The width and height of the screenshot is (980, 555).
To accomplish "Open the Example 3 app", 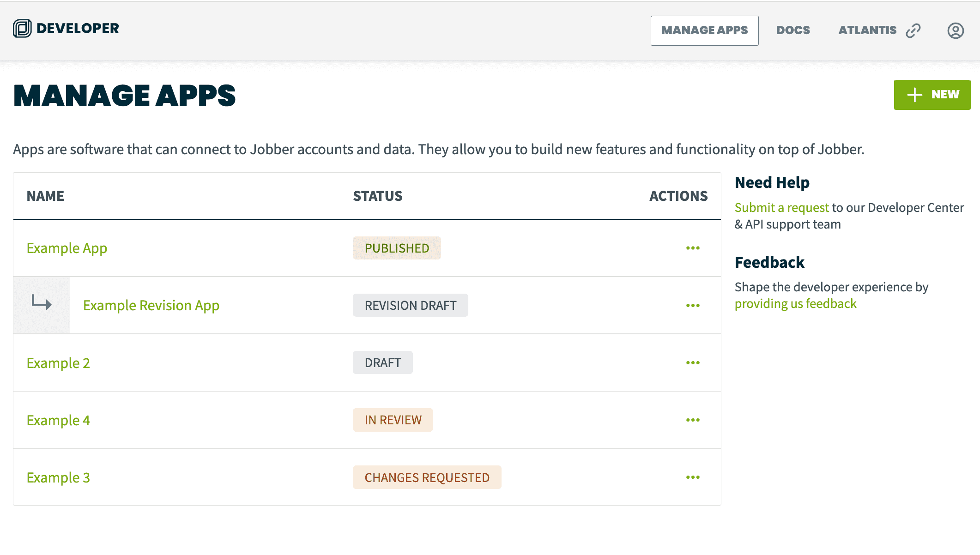I will point(58,477).
